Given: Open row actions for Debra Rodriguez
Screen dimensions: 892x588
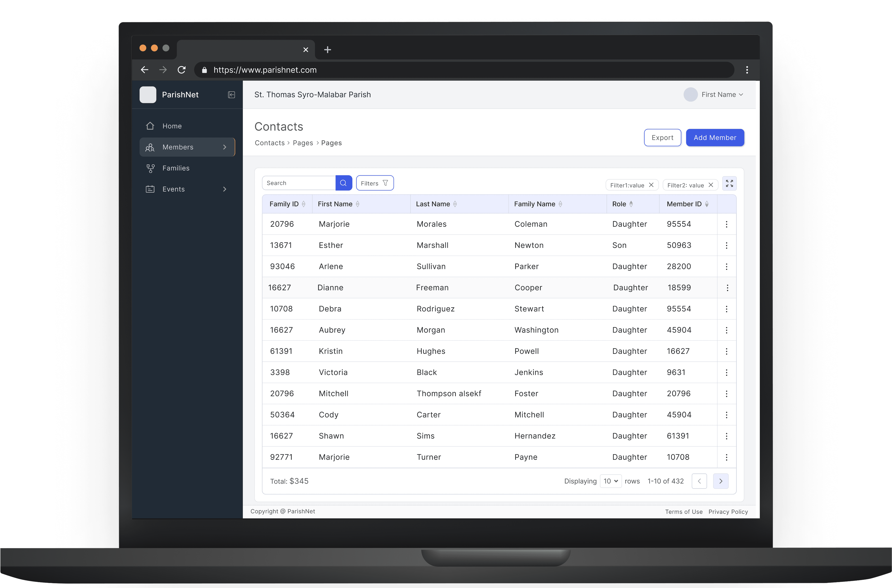Looking at the screenshot, I should click(x=726, y=309).
